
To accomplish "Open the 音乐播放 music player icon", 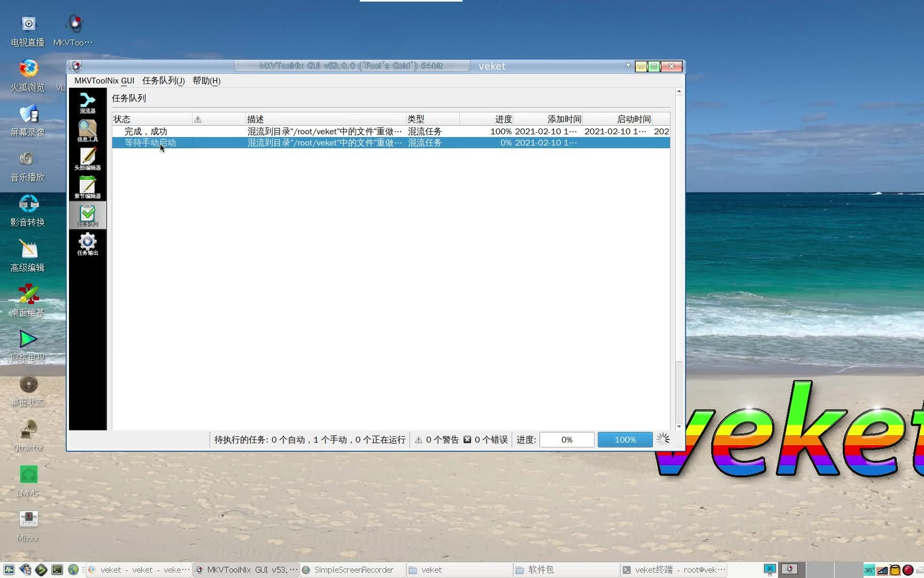I will 28,166.
